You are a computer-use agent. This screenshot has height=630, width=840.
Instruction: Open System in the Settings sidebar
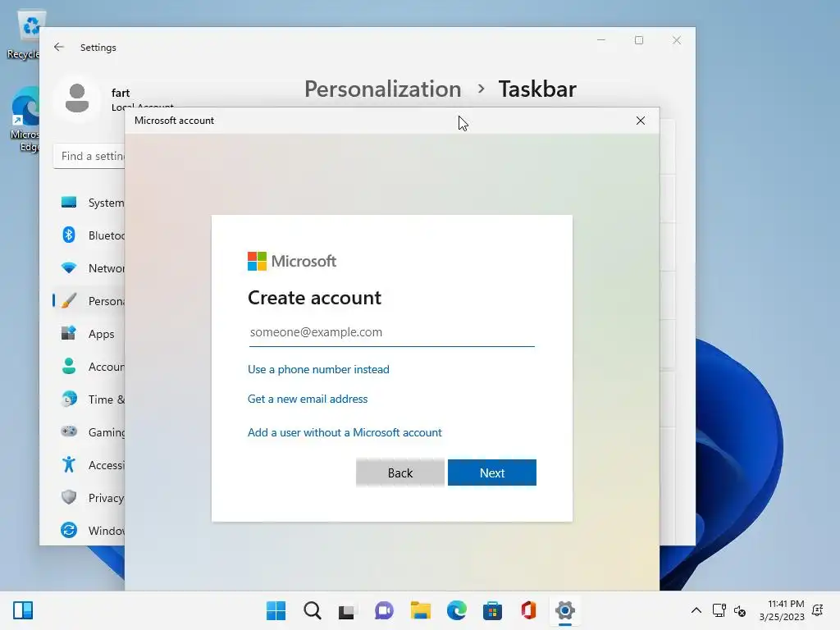[x=89, y=203]
